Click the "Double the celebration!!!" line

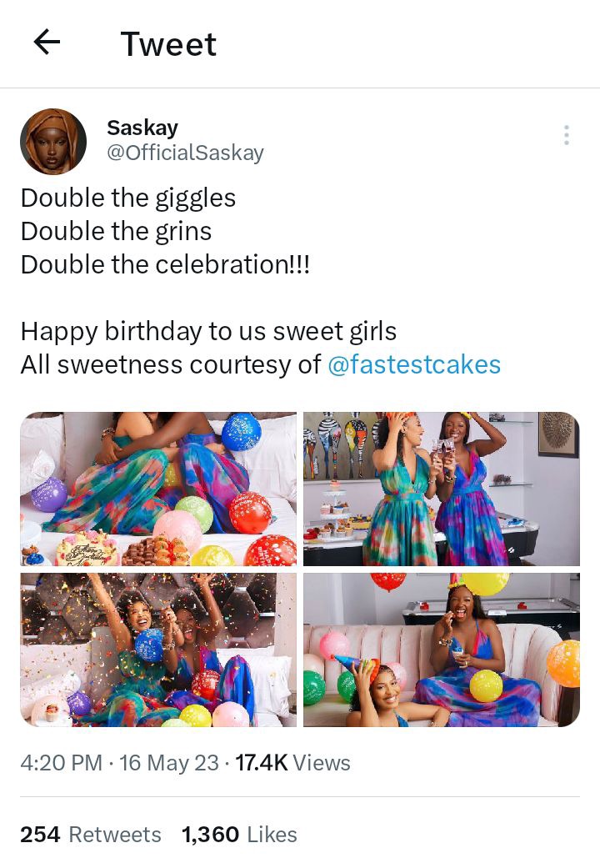(165, 264)
